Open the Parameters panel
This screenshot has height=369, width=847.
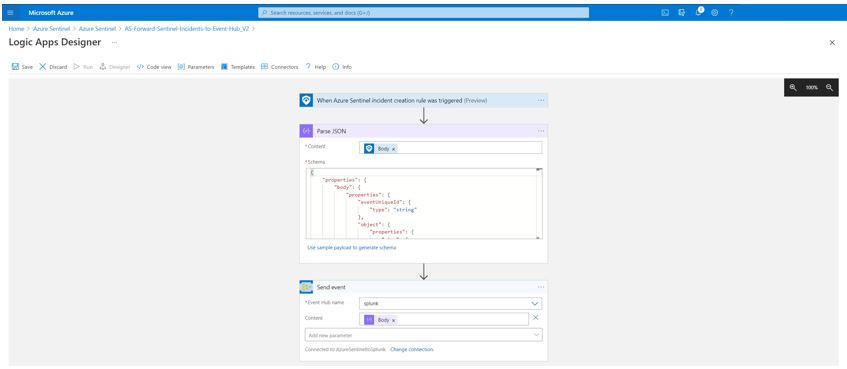click(196, 67)
